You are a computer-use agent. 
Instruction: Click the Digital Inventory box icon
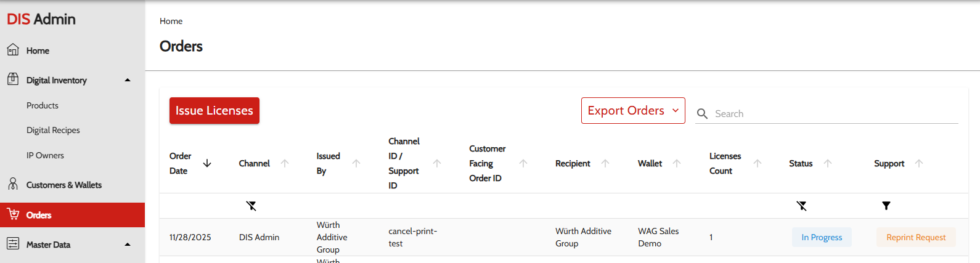click(13, 79)
